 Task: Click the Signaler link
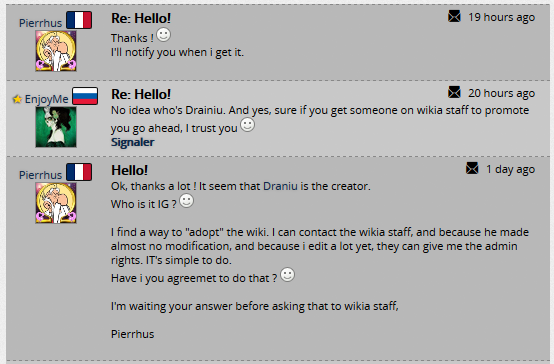click(x=132, y=142)
